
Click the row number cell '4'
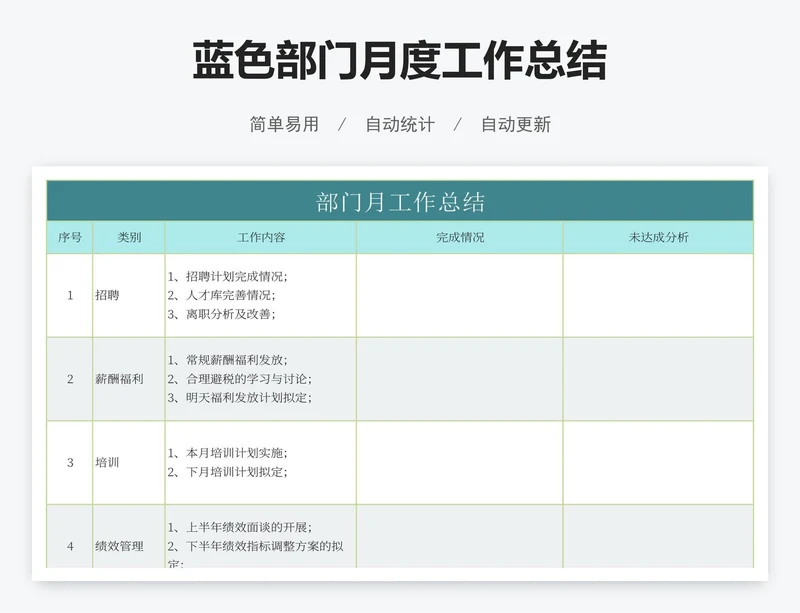click(x=70, y=536)
